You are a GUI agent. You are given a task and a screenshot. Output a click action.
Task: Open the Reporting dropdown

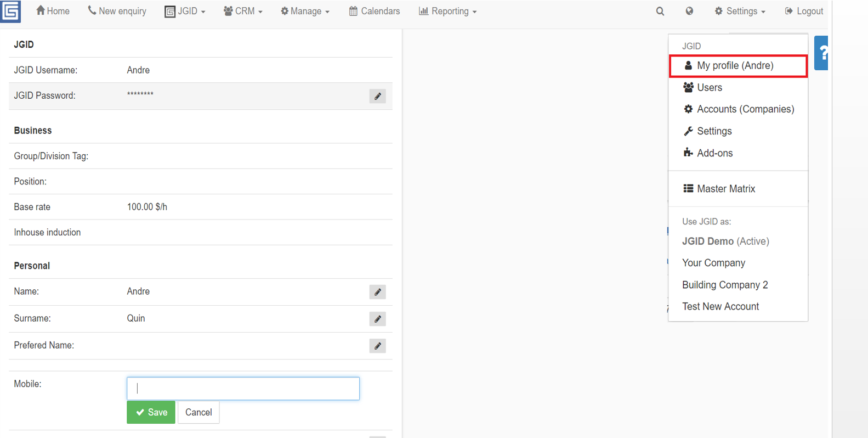pos(447,11)
